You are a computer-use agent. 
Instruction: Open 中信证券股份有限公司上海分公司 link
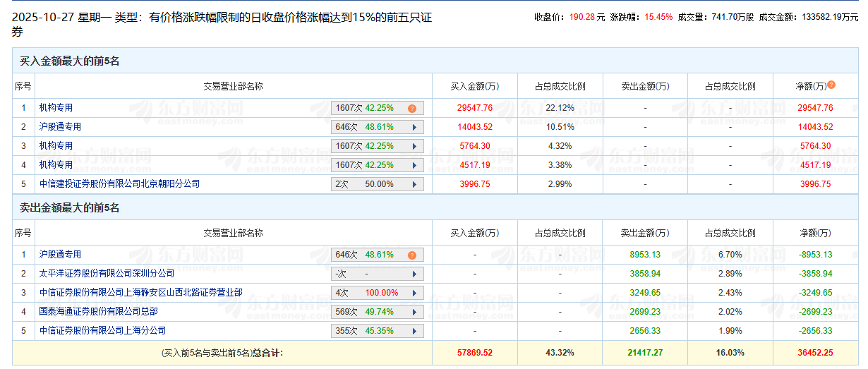tap(102, 330)
